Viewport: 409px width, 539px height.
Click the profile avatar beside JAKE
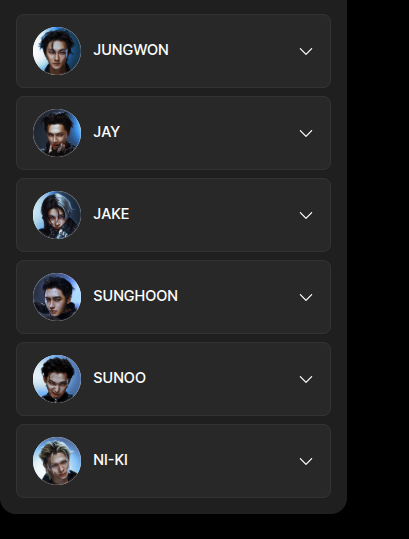(x=57, y=215)
